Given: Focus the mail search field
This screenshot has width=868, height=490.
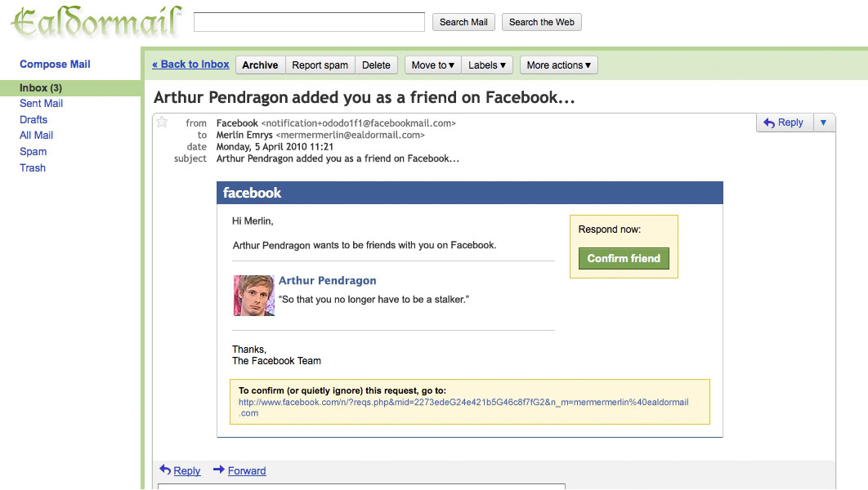Looking at the screenshot, I should tap(310, 22).
